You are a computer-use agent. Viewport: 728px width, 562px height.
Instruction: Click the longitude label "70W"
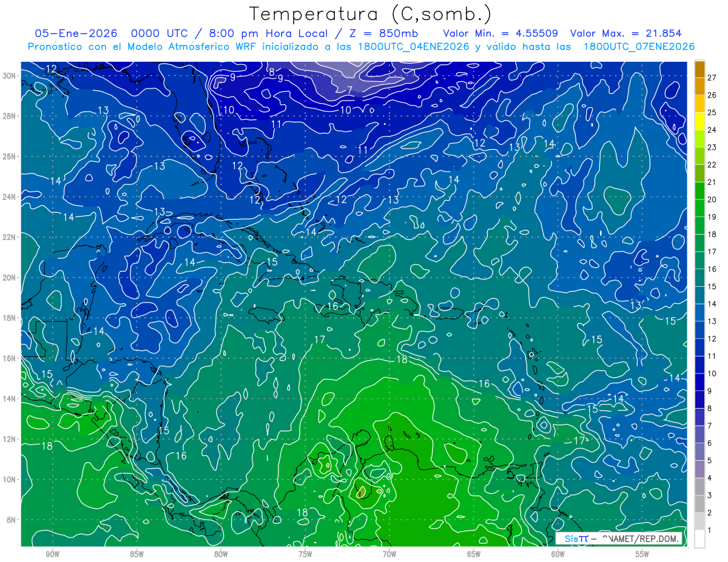click(x=389, y=554)
